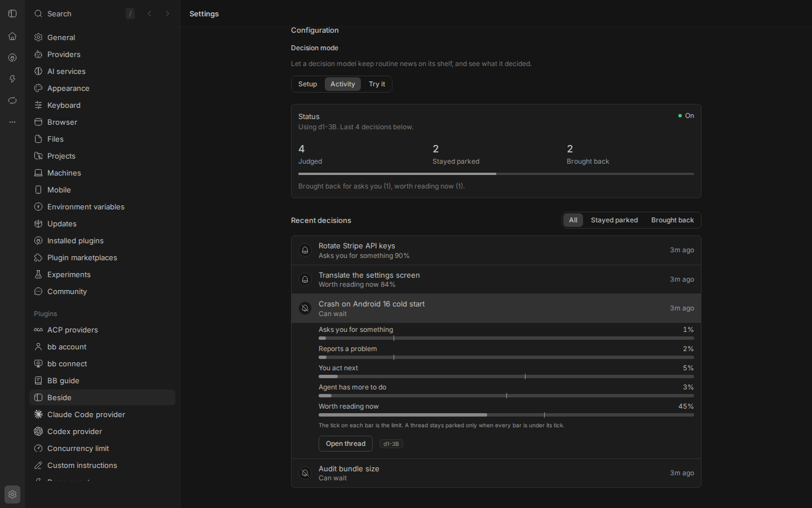This screenshot has width=812, height=508.
Task: Click the Asks you for something 1% bar
Action: click(x=506, y=338)
